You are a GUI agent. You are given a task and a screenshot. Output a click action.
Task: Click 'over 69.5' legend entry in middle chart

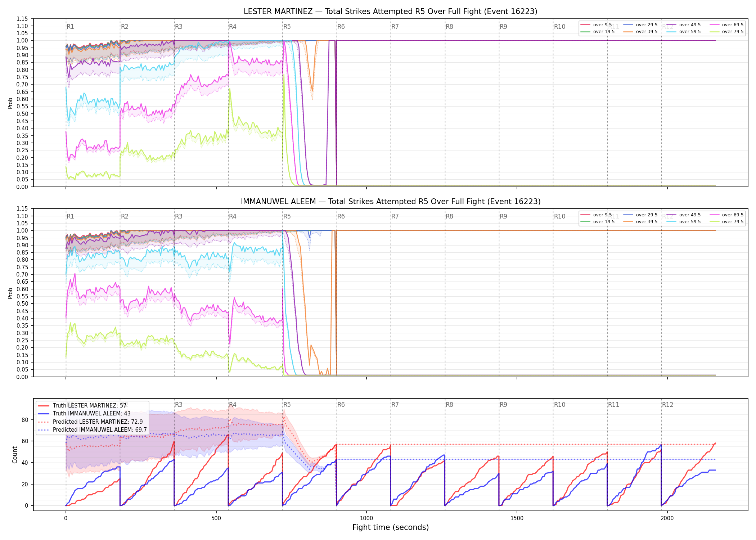(x=726, y=215)
